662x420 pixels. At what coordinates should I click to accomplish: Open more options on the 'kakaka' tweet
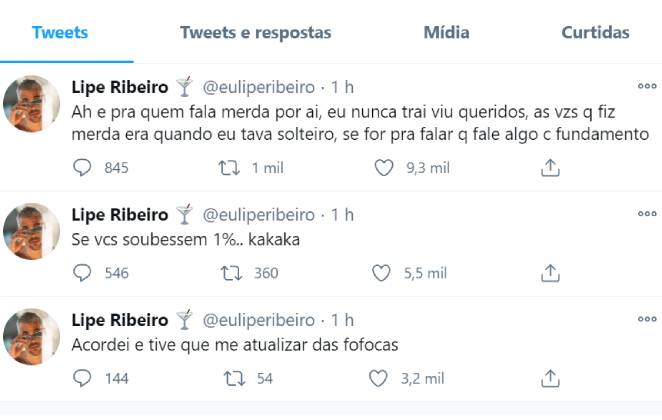pyautogui.click(x=648, y=214)
